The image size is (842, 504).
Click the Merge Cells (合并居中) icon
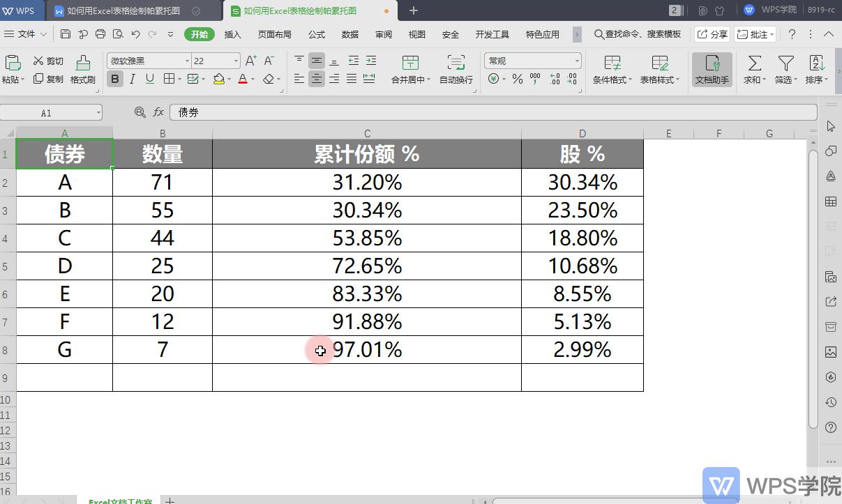coord(410,69)
